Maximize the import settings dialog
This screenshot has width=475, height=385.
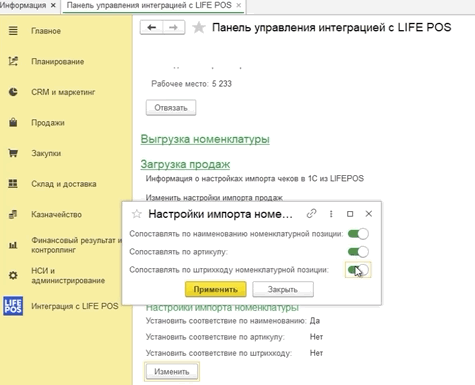tap(350, 214)
